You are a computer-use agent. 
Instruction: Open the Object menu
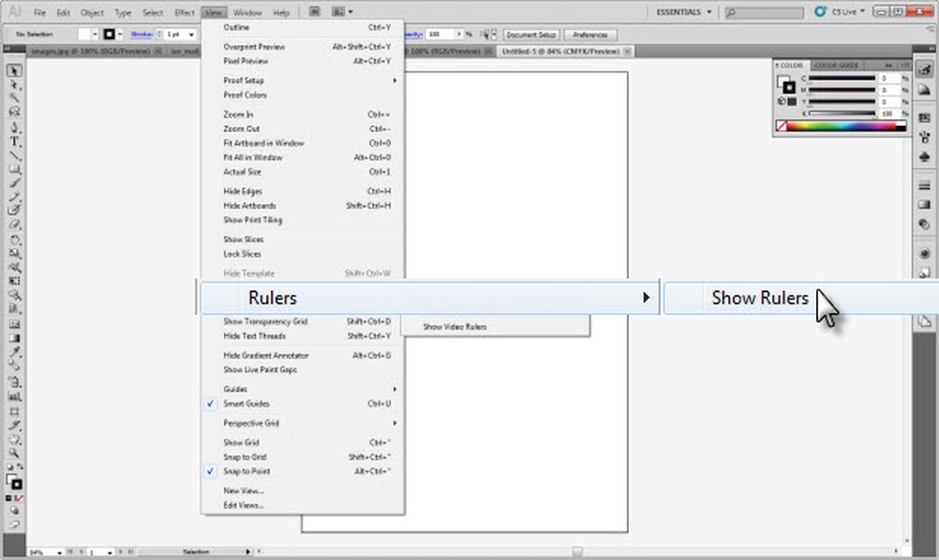[93, 12]
